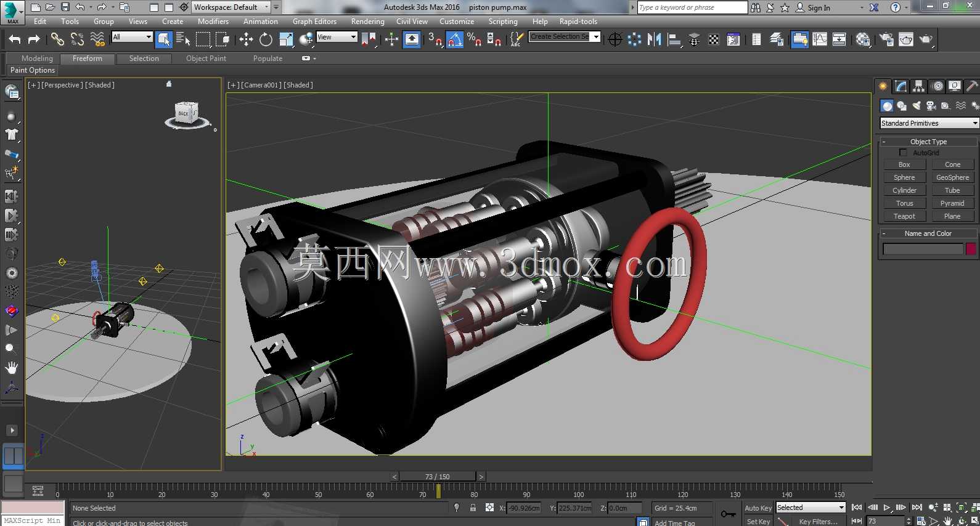Viewport: 980px width, 526px height.
Task: Toggle Auto Key animation mode
Action: [757, 508]
